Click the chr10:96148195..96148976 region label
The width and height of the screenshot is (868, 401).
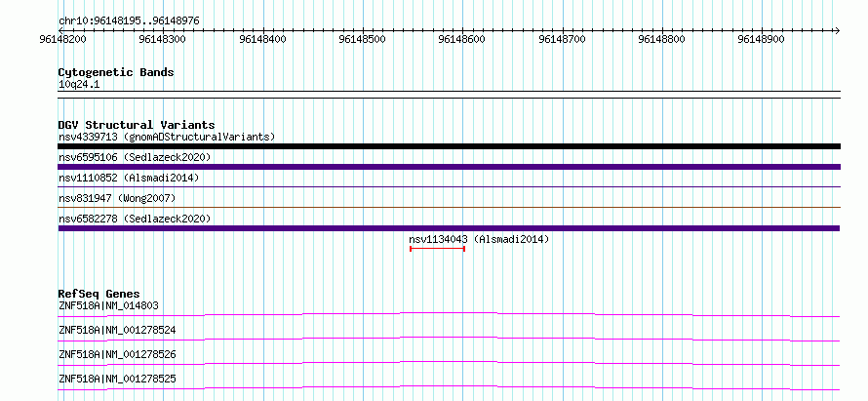129,21
